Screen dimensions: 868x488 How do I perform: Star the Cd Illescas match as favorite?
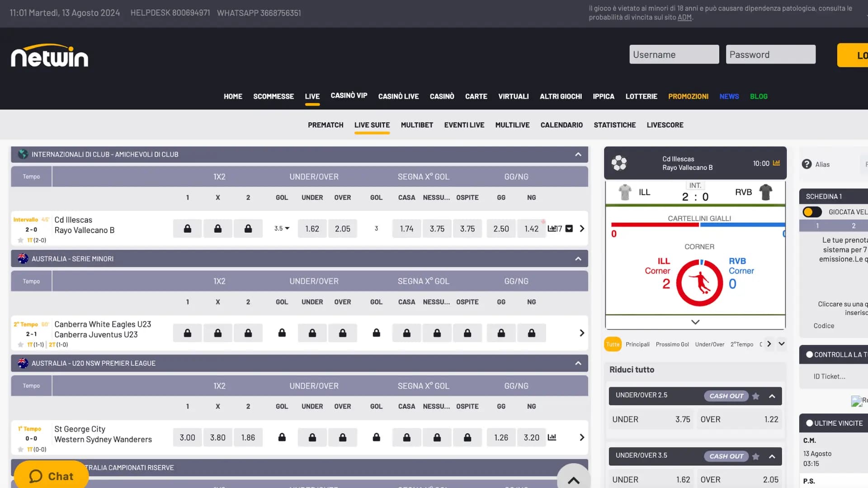tap(21, 240)
